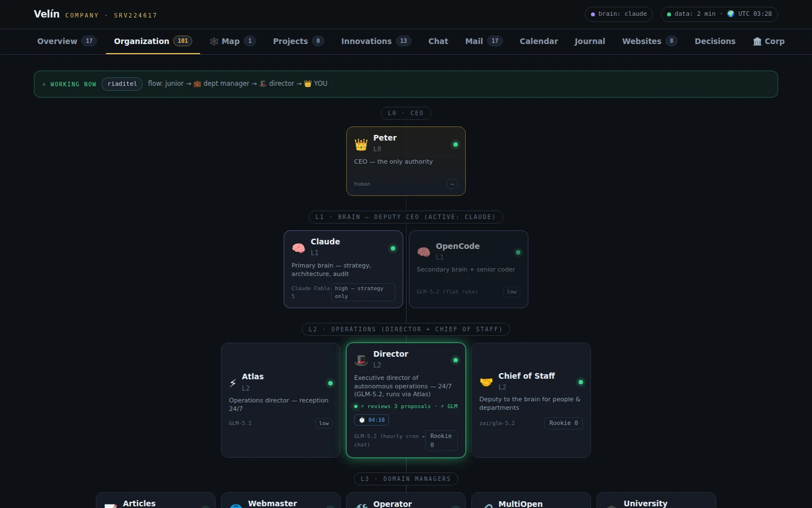Click the crown icon in the flow banner

(308, 84)
